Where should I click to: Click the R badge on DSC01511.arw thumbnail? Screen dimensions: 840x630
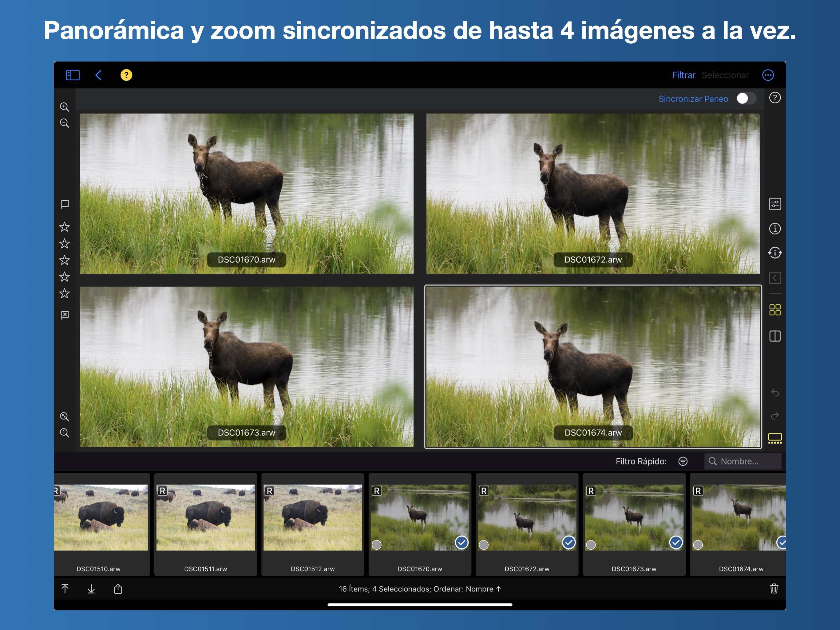coord(162,491)
